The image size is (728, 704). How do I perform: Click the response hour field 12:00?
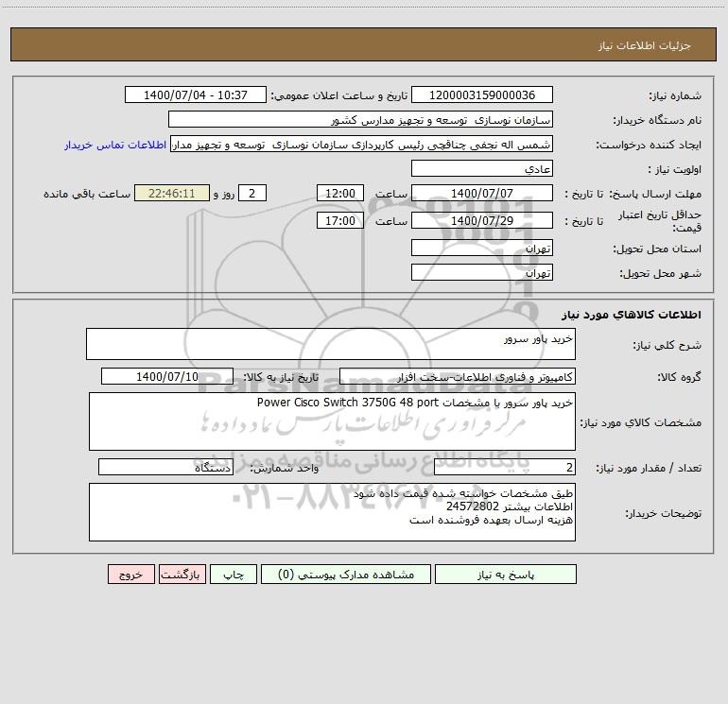coord(339,193)
